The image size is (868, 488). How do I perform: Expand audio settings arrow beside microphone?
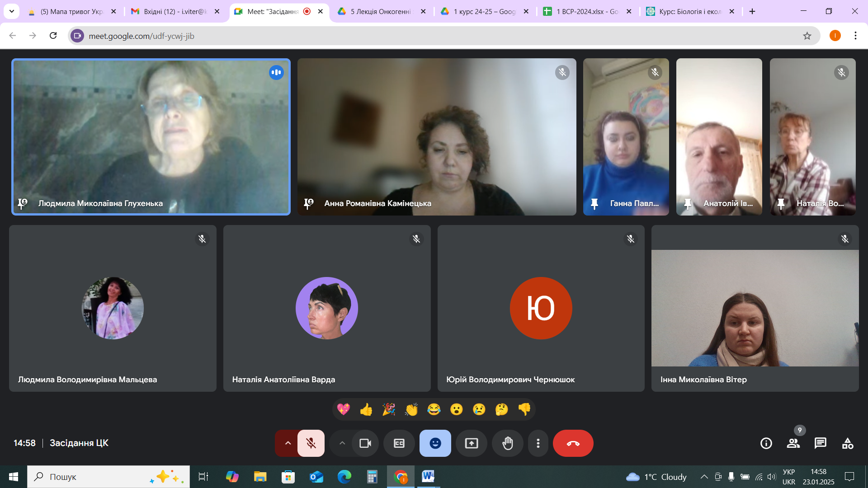point(288,443)
